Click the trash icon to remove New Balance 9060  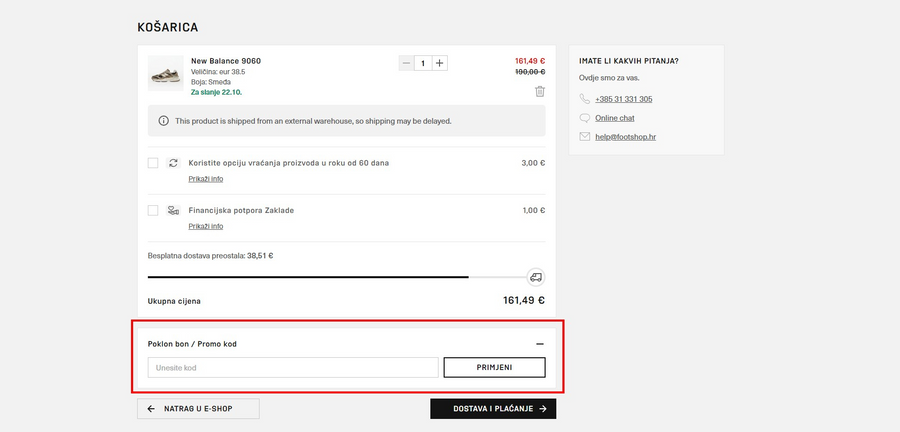(x=540, y=91)
